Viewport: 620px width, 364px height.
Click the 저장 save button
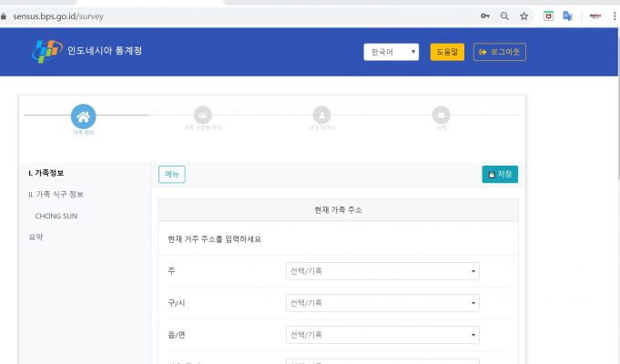500,174
